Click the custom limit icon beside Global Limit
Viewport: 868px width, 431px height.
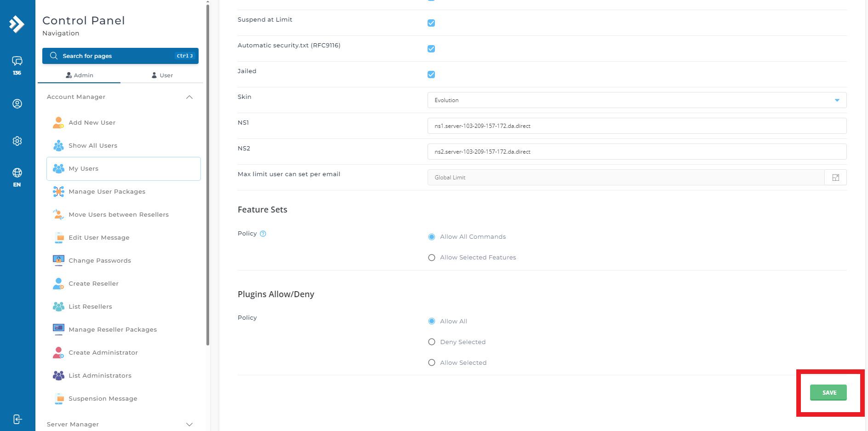coord(835,178)
